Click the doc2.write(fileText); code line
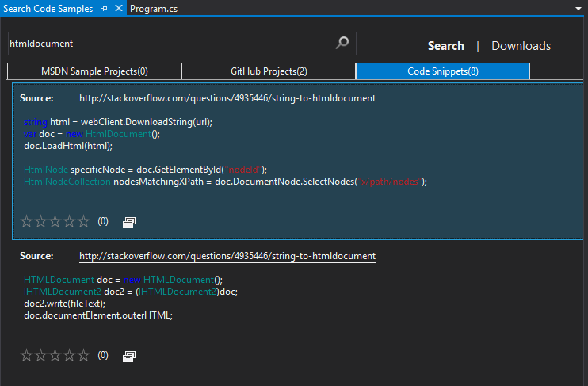Screen dimensions: 588x386 (x=64, y=304)
